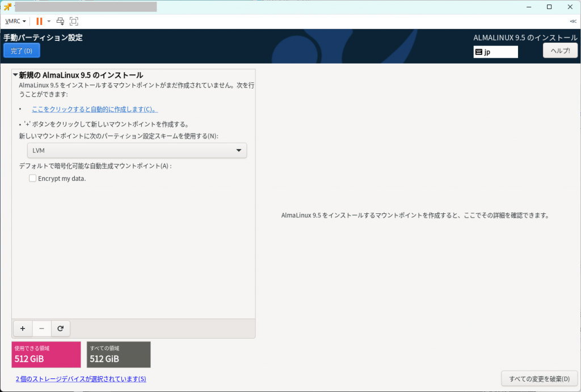Add a new mount point with plus button
The height and width of the screenshot is (392, 581).
(23, 328)
